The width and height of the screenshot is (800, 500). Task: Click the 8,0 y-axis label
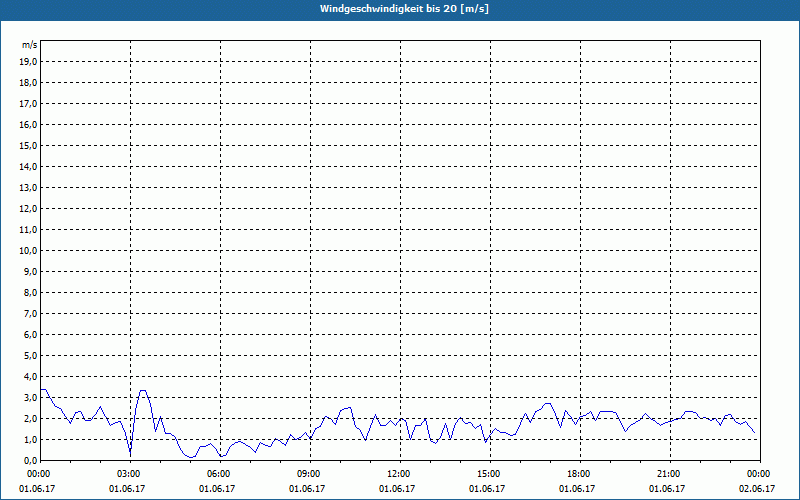pos(31,292)
